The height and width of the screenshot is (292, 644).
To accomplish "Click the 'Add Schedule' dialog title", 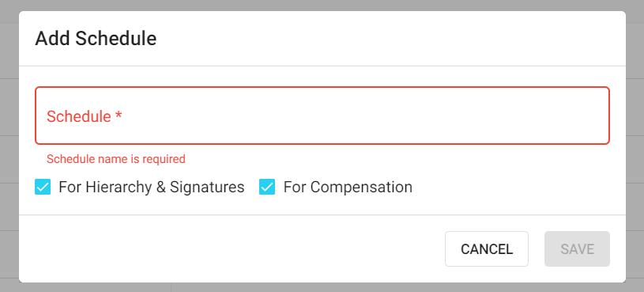I will [x=96, y=39].
